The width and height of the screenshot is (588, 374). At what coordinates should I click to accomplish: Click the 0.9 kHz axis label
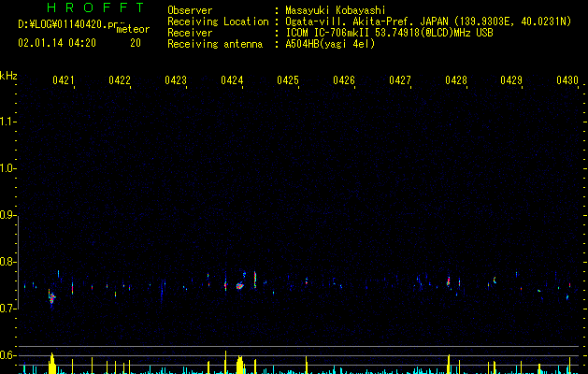7,215
